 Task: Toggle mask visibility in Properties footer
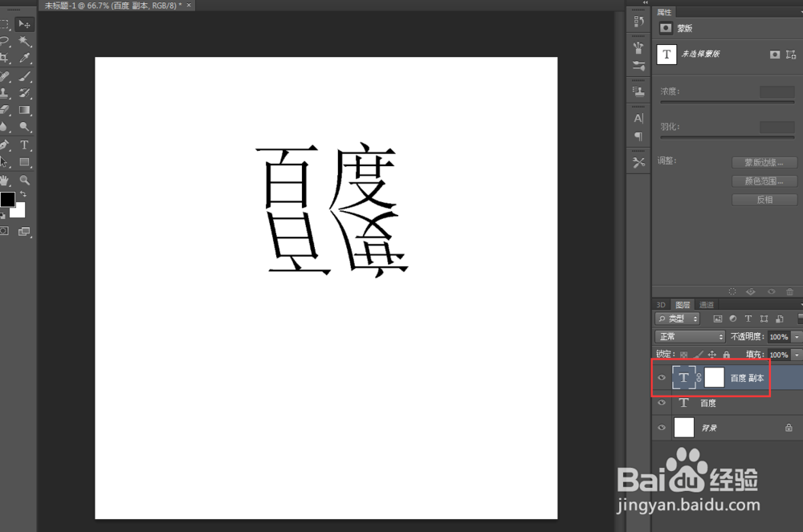771,291
